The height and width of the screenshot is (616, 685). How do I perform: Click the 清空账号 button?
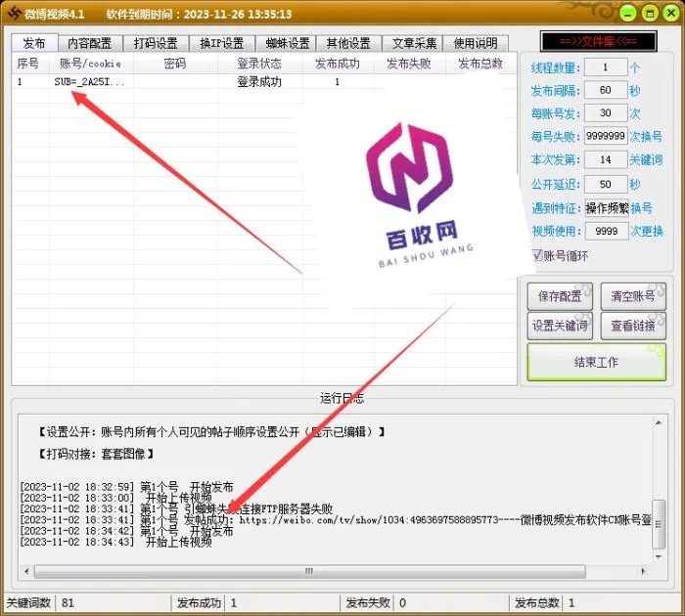pos(633,296)
